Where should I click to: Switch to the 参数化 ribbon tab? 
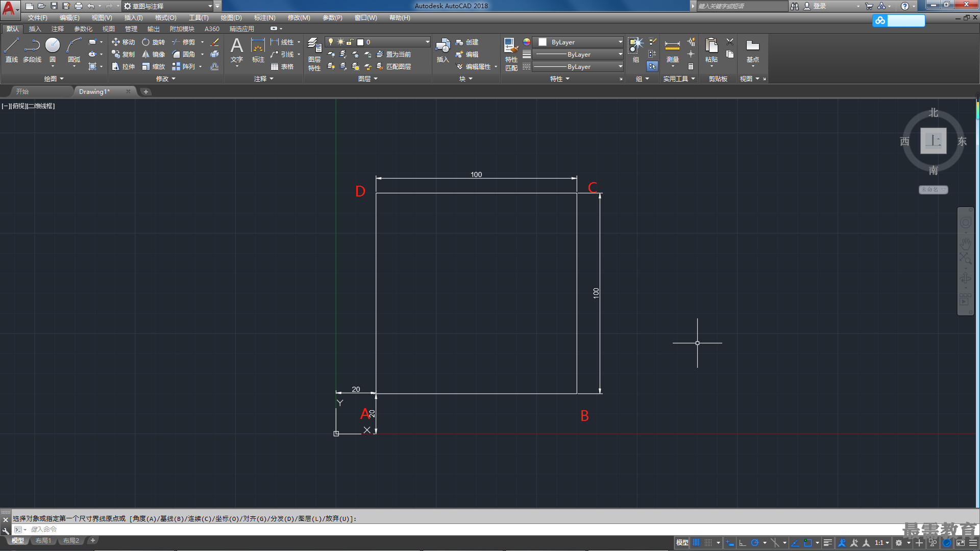click(83, 29)
